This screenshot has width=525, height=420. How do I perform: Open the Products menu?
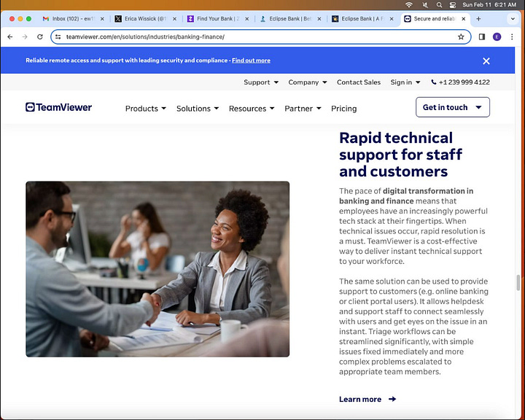point(146,109)
